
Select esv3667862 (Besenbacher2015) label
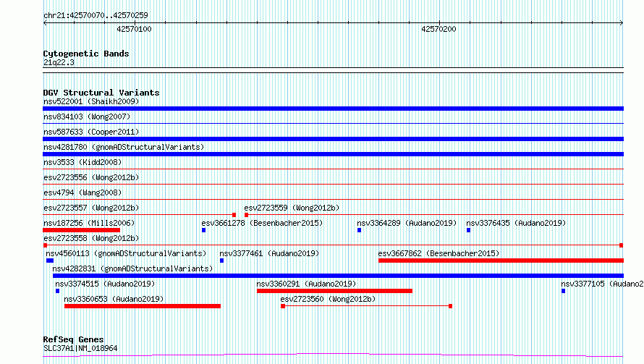[438, 253]
